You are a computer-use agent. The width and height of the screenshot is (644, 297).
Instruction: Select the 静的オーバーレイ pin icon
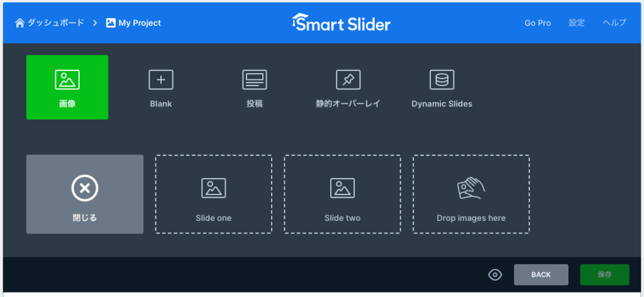348,80
